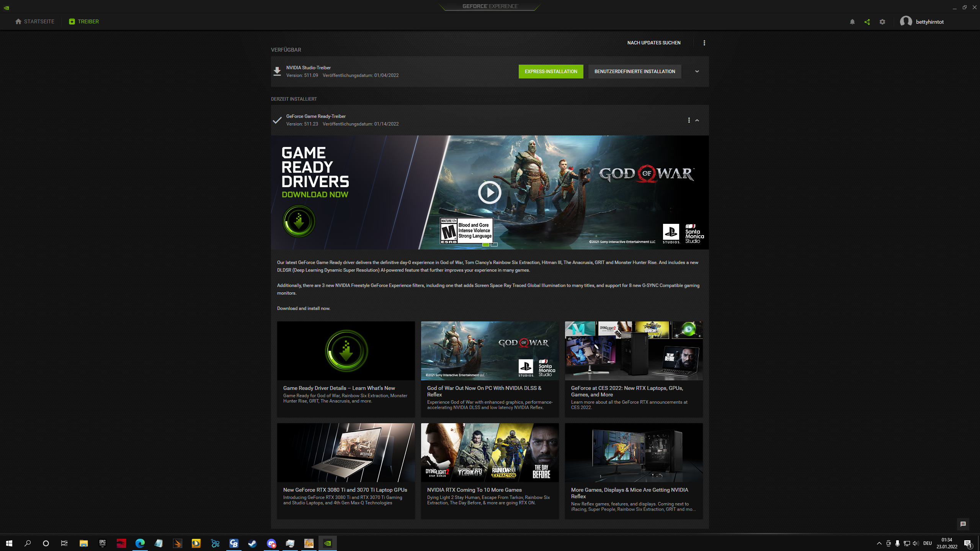Screen dimensions: 980x551
Task: Click the Express-Installation button
Action: pos(551,72)
